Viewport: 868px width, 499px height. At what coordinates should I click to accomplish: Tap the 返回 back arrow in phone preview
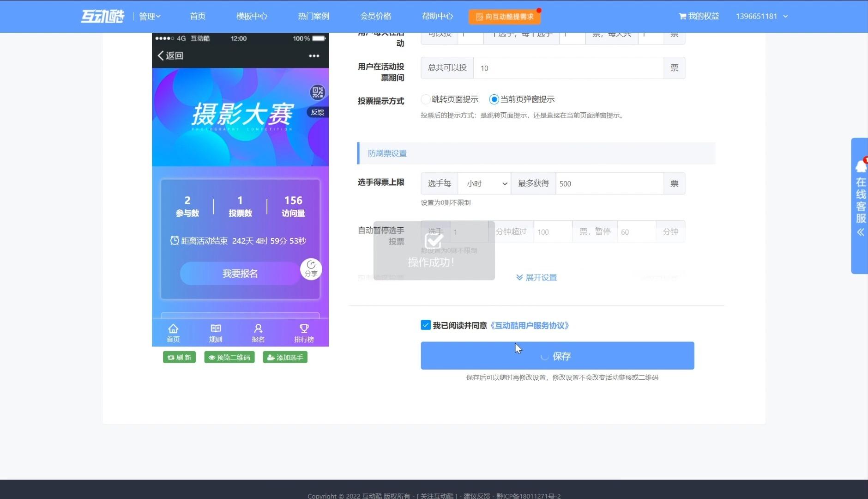170,55
